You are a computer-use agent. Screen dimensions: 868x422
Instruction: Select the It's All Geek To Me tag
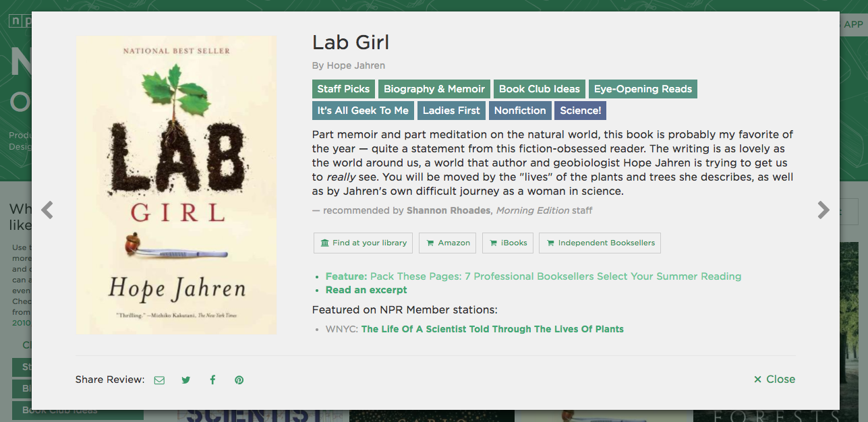[363, 111]
